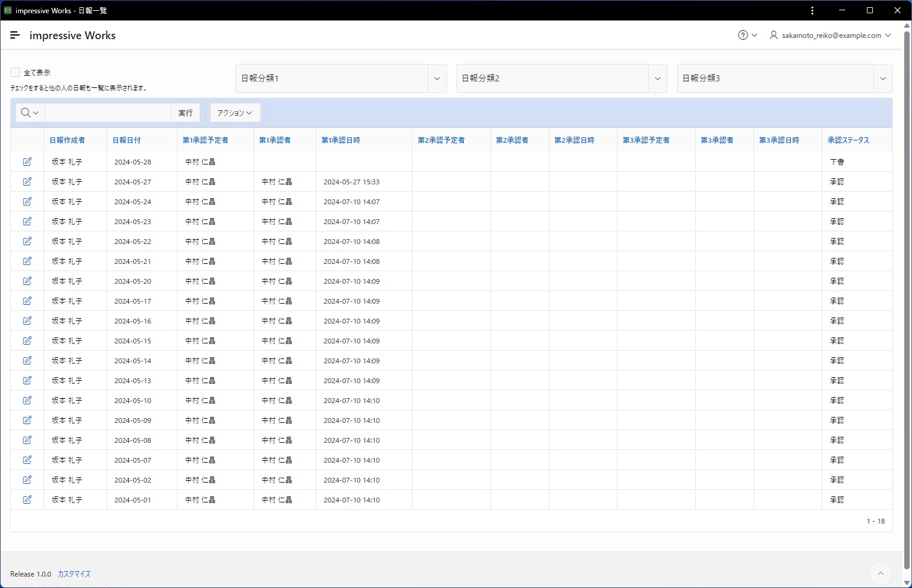Expand the 日報分類2 dropdown
The height and width of the screenshot is (588, 912).
click(657, 78)
